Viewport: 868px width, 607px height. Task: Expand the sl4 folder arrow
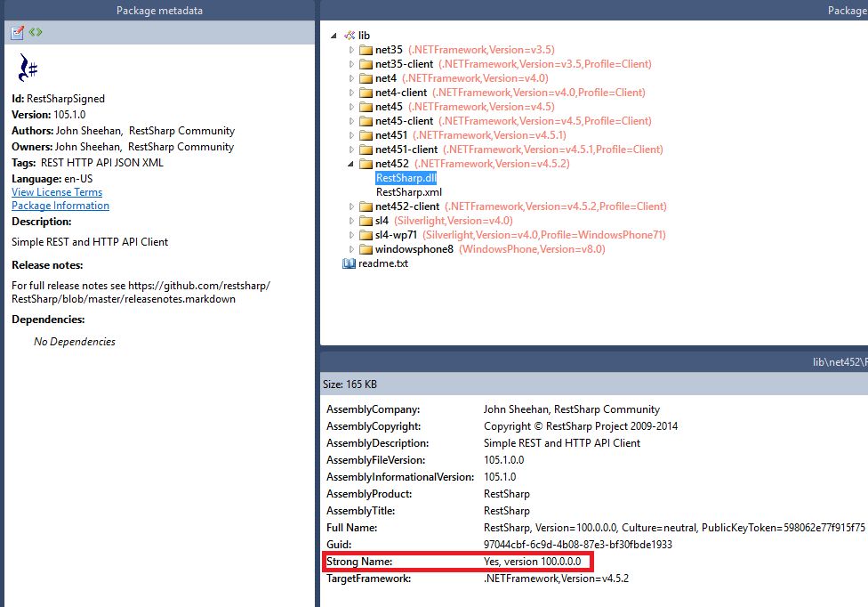point(351,221)
